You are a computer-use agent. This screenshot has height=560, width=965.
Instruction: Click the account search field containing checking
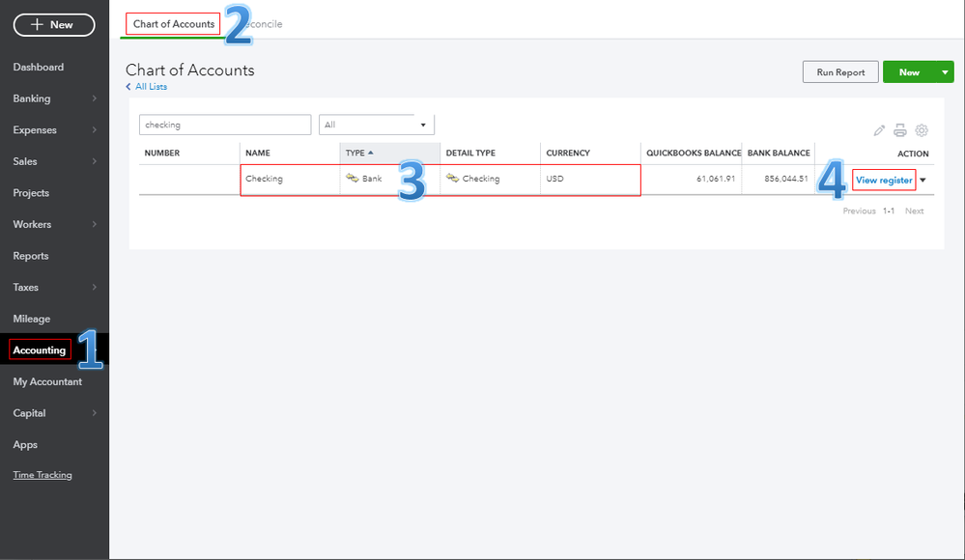click(225, 125)
